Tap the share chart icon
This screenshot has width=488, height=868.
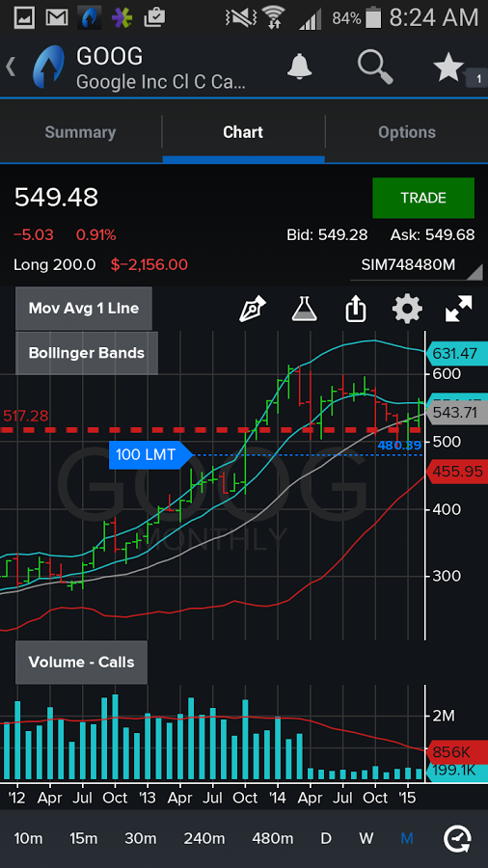(356, 309)
